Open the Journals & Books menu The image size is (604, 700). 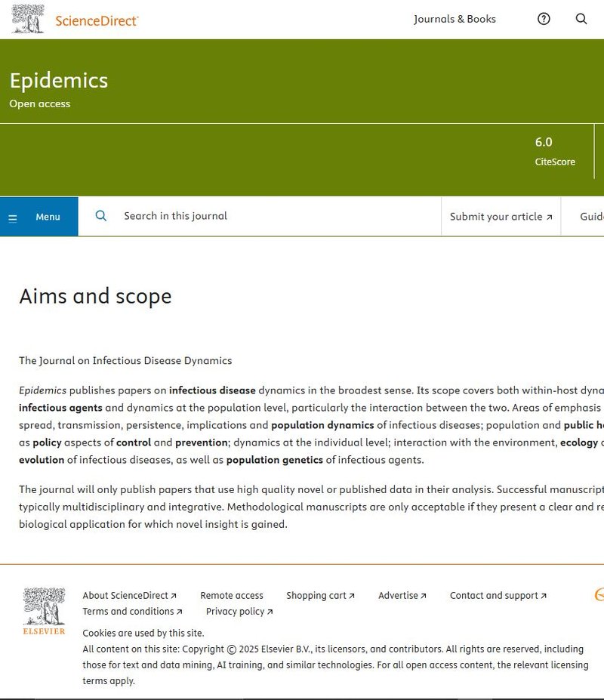454,19
